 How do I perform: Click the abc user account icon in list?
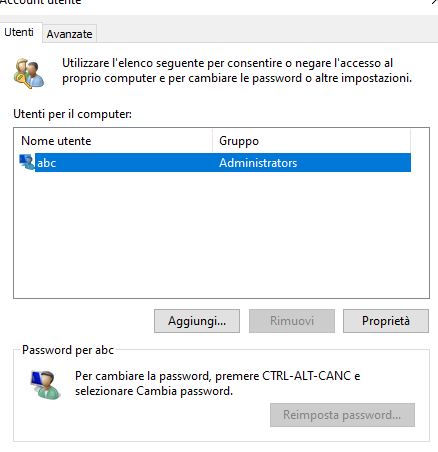click(x=27, y=162)
